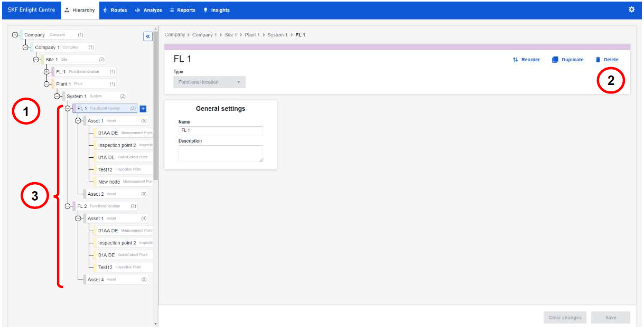Click the Reorder button
The height and width of the screenshot is (332, 644).
[x=526, y=60]
